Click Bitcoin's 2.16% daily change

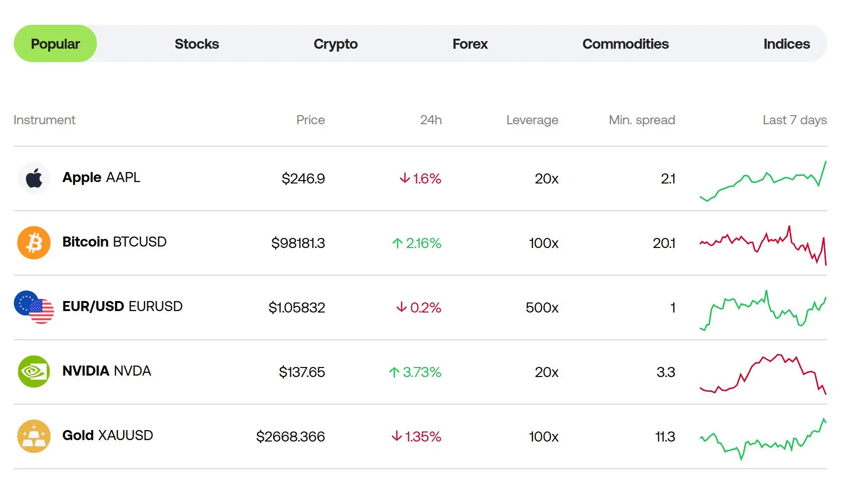423,243
